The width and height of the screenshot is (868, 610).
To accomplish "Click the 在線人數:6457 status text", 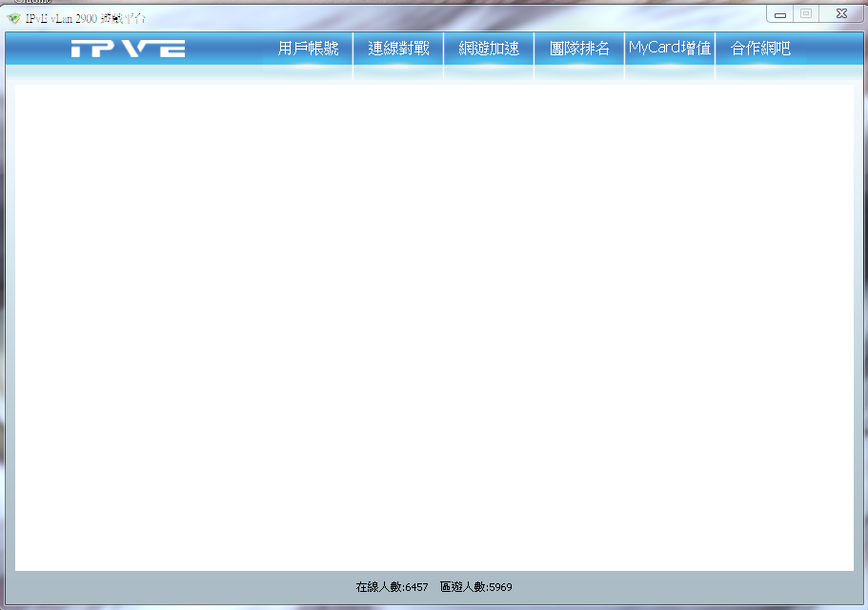I will (392, 587).
